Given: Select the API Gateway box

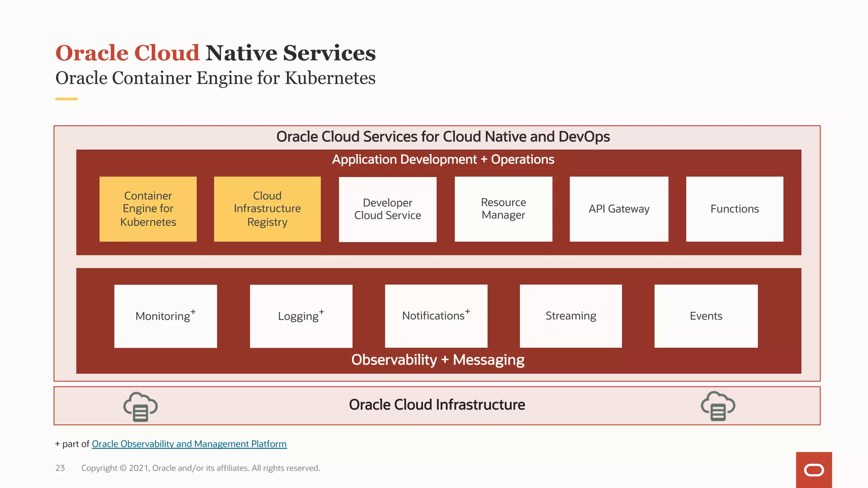Looking at the screenshot, I should click(619, 209).
